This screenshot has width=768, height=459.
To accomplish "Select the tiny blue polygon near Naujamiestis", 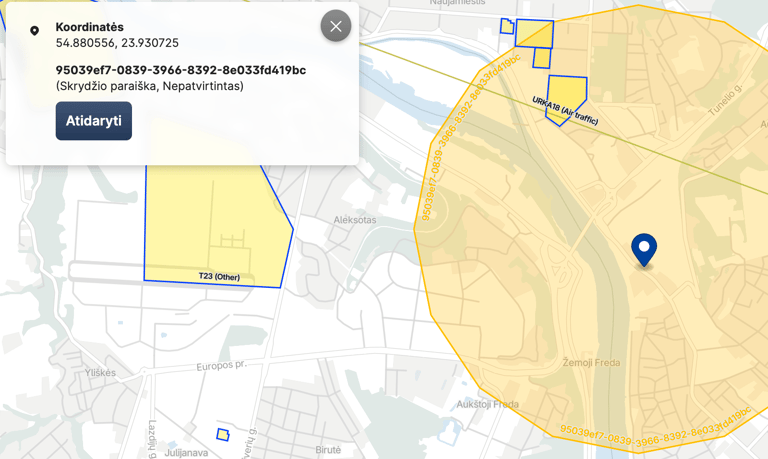I will (x=507, y=26).
